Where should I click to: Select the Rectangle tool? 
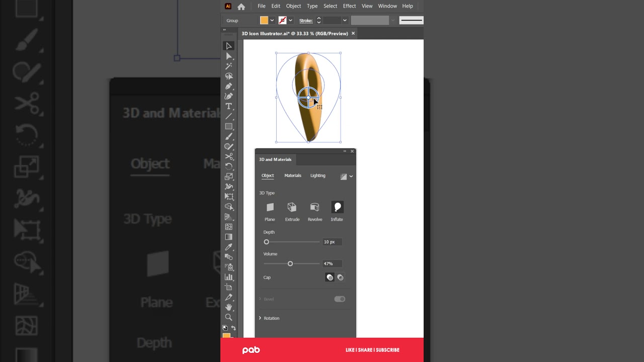pos(229,126)
